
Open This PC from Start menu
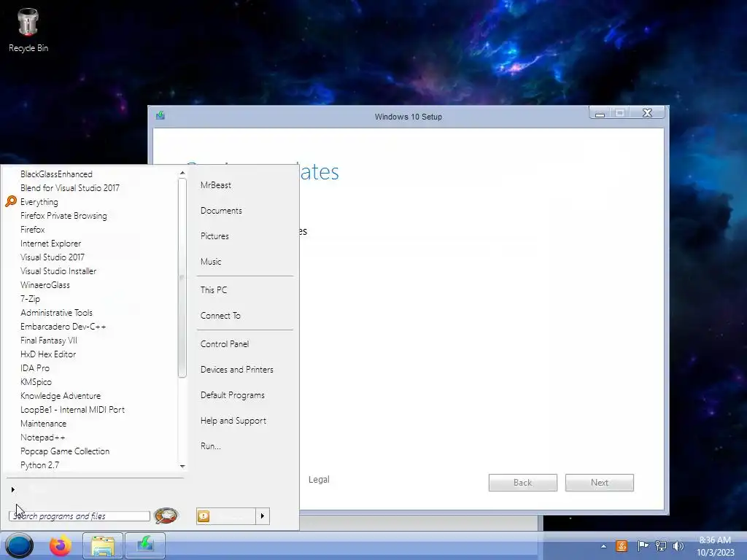pyautogui.click(x=214, y=290)
